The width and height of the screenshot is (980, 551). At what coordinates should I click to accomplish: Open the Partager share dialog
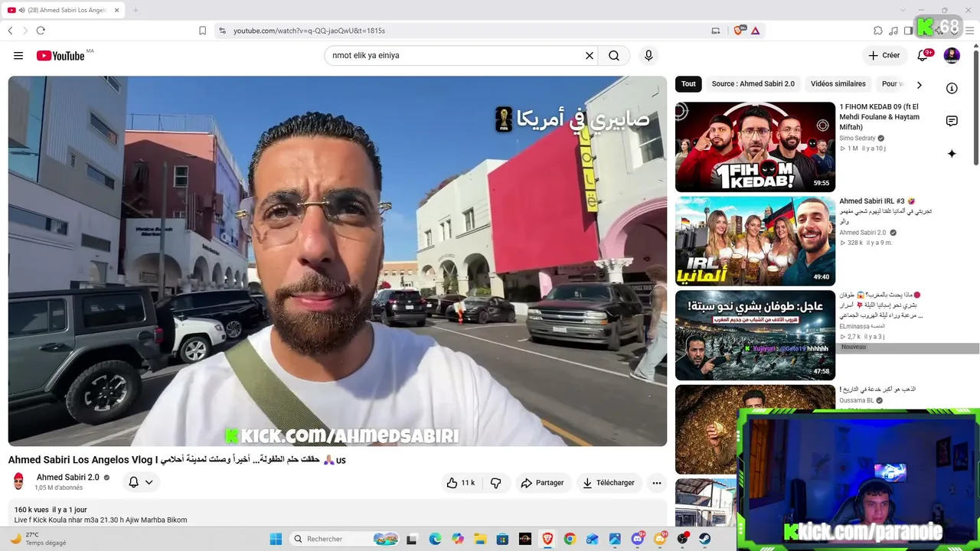[x=542, y=483]
